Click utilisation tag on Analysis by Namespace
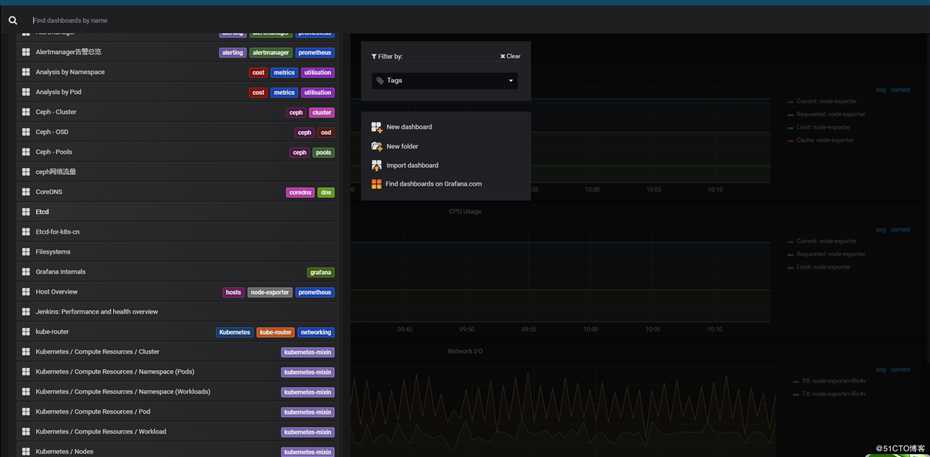The height and width of the screenshot is (457, 930). (318, 73)
